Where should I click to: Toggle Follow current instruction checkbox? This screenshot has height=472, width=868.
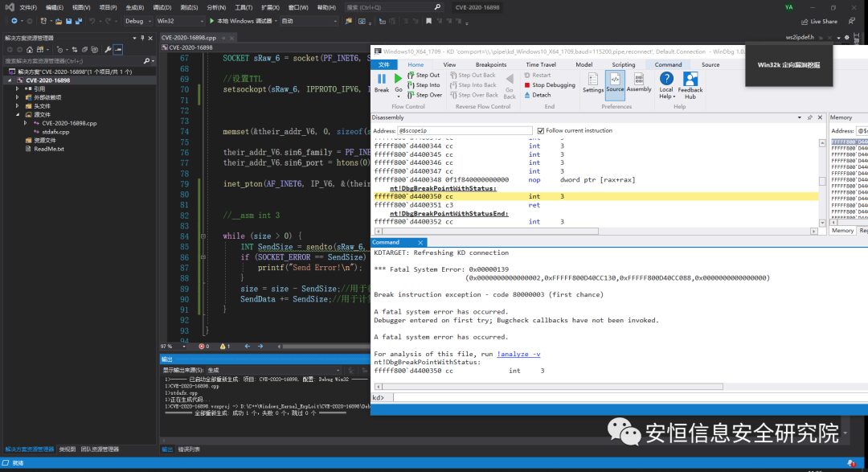[540, 131]
